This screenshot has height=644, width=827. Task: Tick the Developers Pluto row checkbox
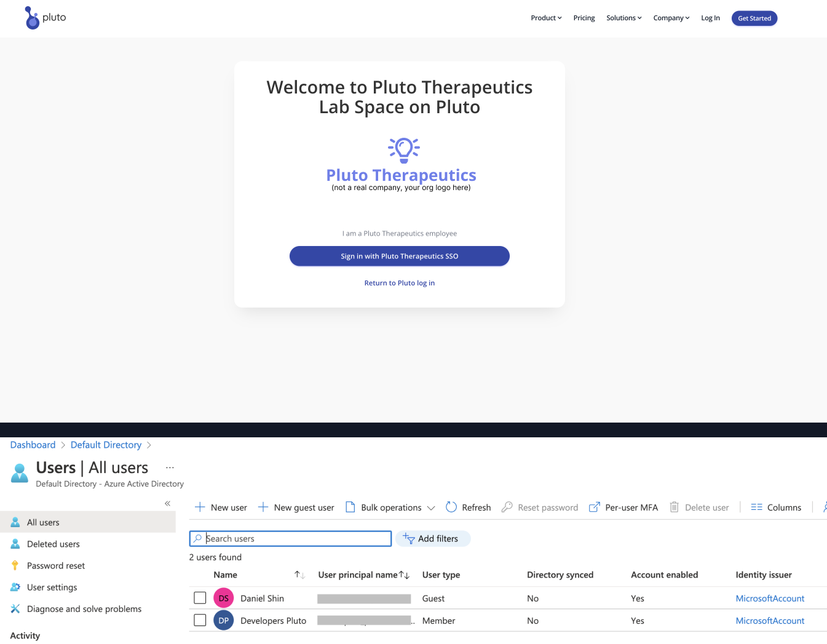click(200, 621)
